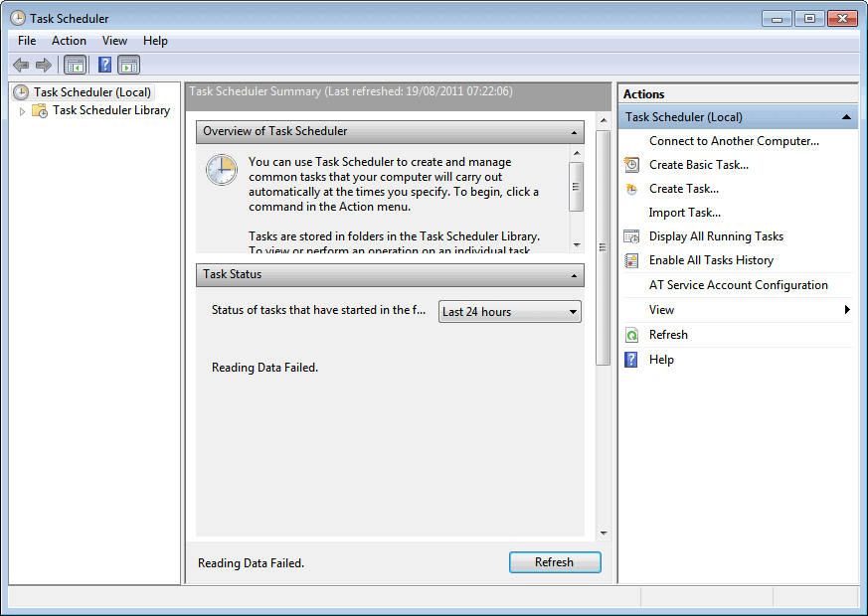Toggle the Show/Hide Console Tree toolbar icon

(75, 66)
